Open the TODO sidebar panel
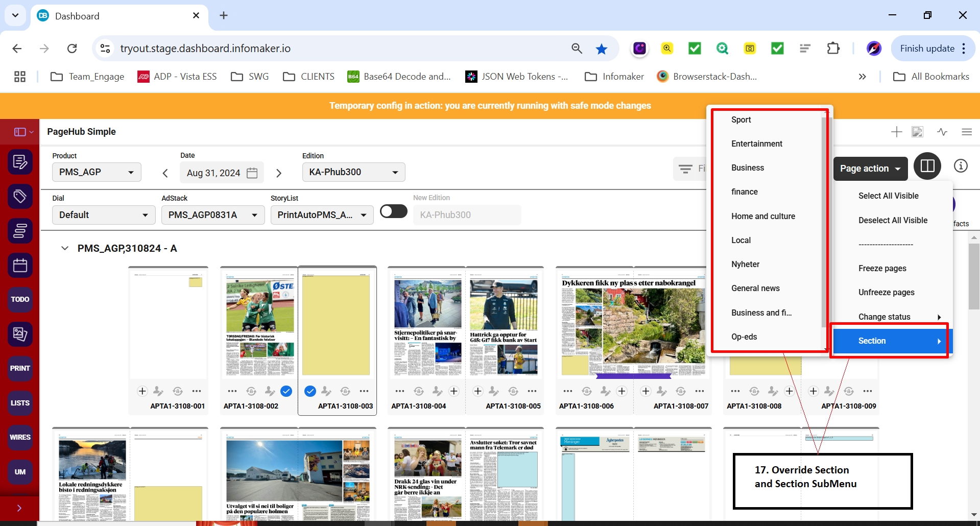The image size is (980, 526). coord(20,299)
